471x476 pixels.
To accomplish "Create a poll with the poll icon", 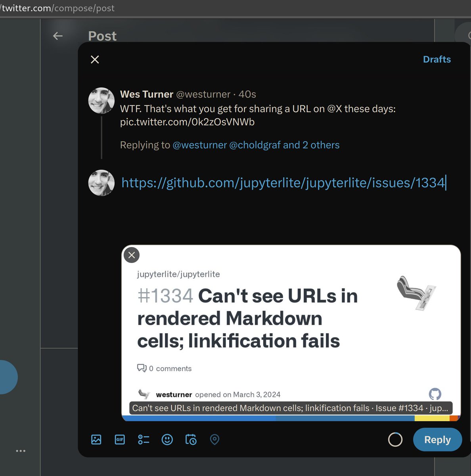I will coord(144,440).
